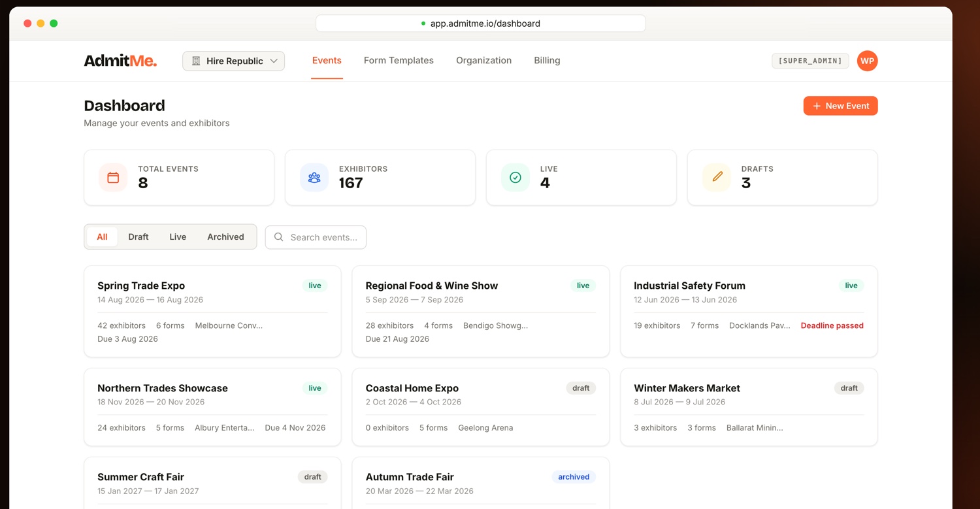Filter events by Archived
The width and height of the screenshot is (980, 509).
pyautogui.click(x=225, y=237)
